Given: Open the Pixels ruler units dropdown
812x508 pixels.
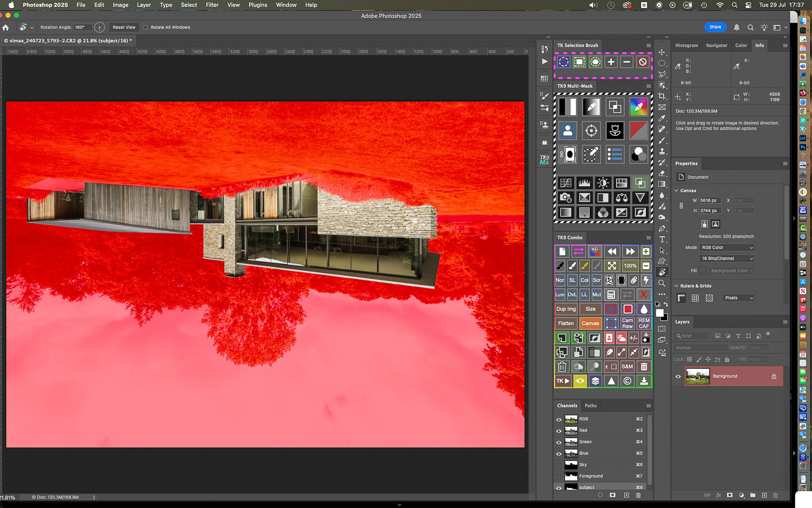Looking at the screenshot, I should coord(738,298).
